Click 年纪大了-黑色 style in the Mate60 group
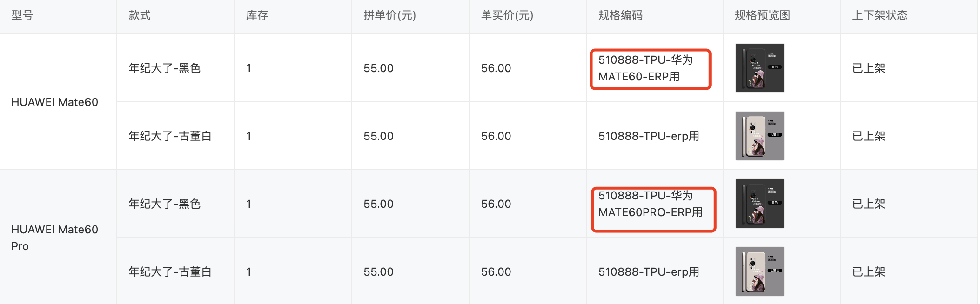 pyautogui.click(x=164, y=68)
